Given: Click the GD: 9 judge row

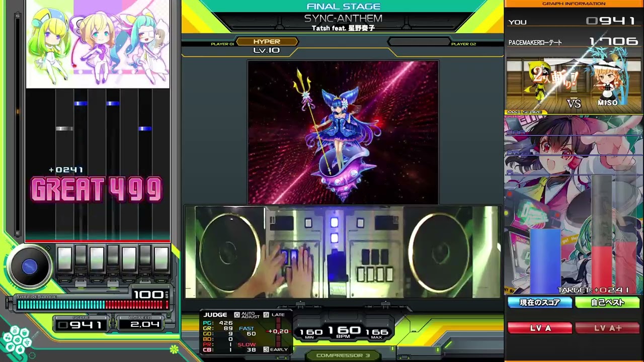Looking at the screenshot, I should click(x=218, y=334).
